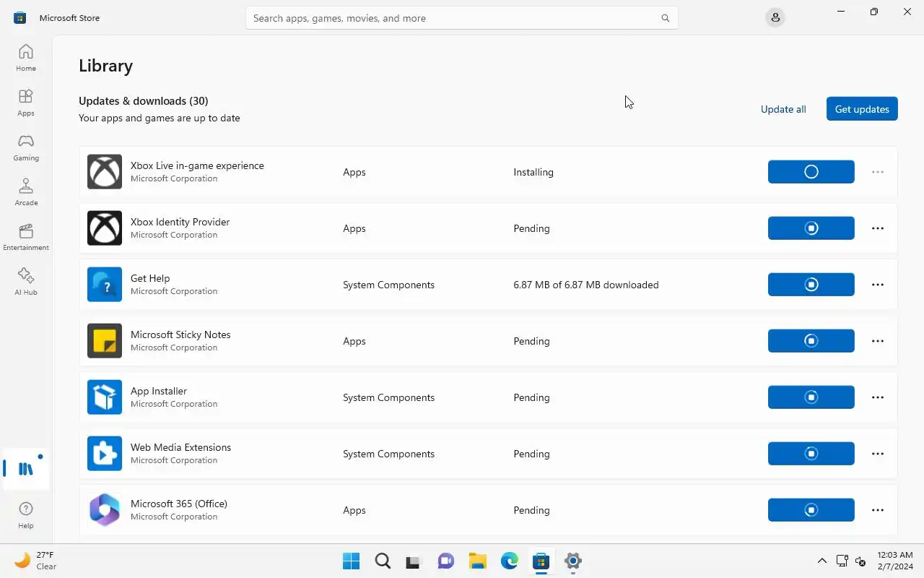
Task: Open taskbar Search
Action: [x=383, y=561]
